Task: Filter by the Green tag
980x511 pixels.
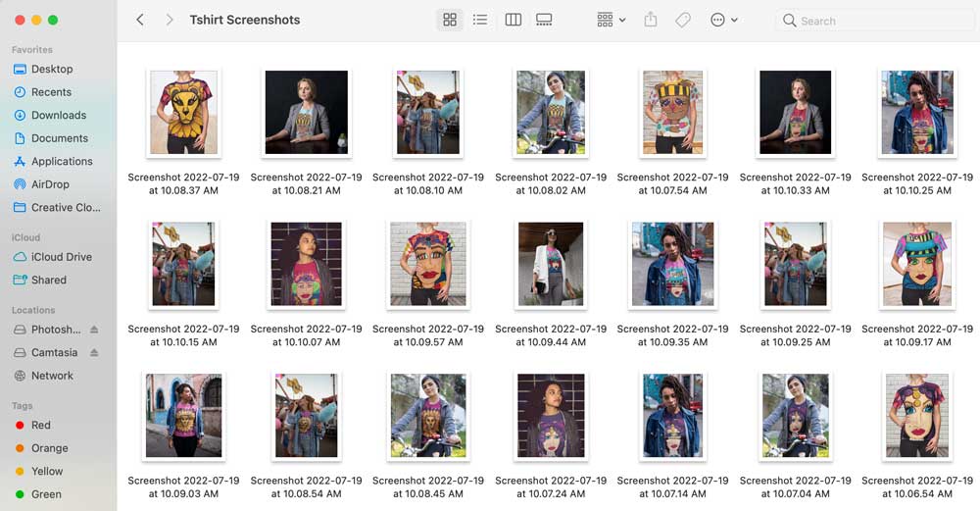Action: click(46, 494)
